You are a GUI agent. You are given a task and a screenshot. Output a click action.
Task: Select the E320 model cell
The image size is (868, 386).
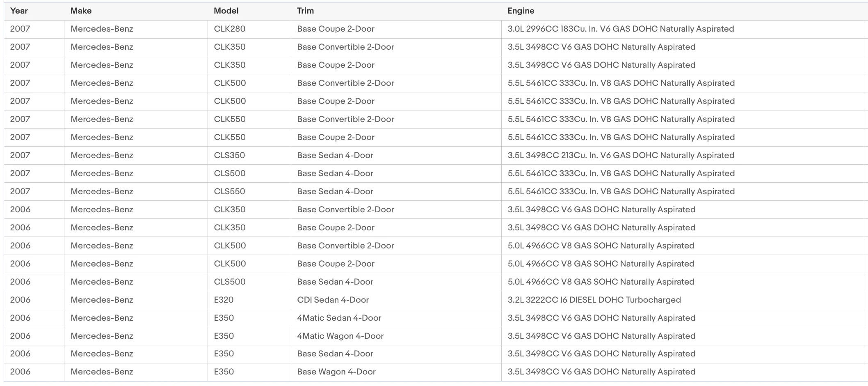(249, 300)
